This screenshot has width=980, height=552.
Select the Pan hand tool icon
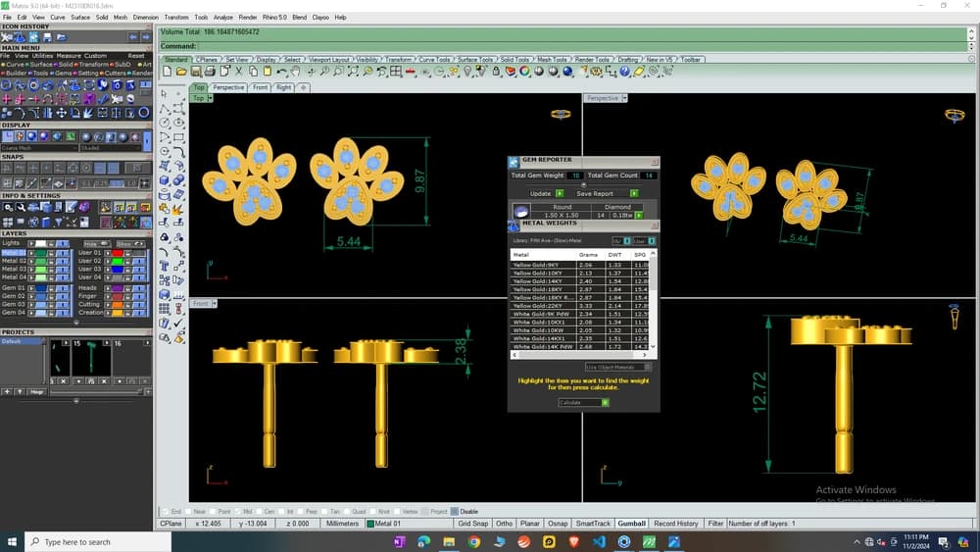tap(296, 72)
